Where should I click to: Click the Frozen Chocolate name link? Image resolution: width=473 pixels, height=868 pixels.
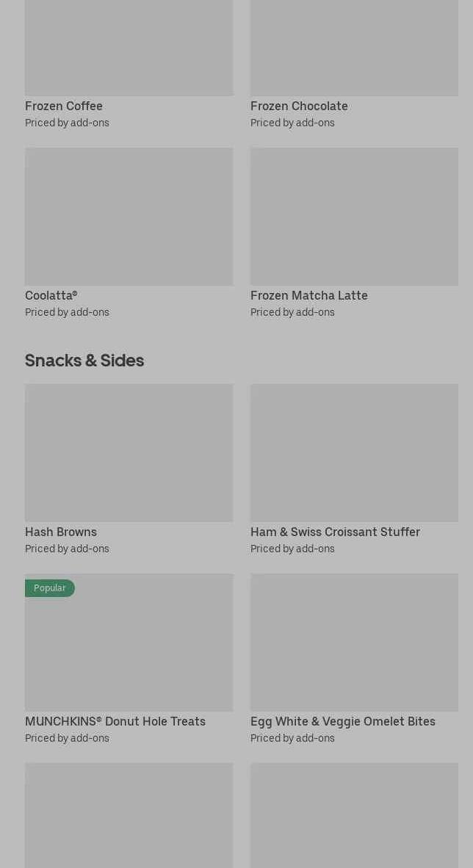pos(299,106)
